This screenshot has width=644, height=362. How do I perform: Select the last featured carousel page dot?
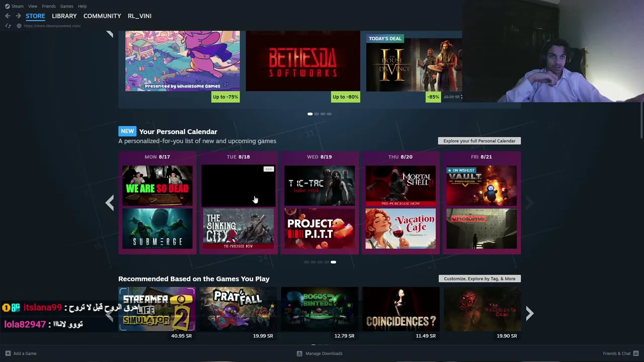click(x=330, y=114)
